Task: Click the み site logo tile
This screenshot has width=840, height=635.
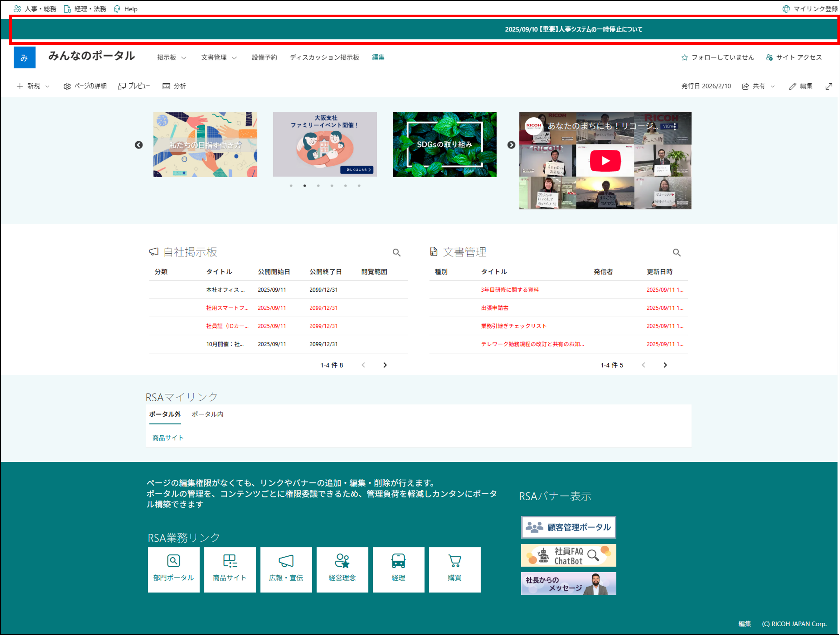Action: (x=24, y=57)
